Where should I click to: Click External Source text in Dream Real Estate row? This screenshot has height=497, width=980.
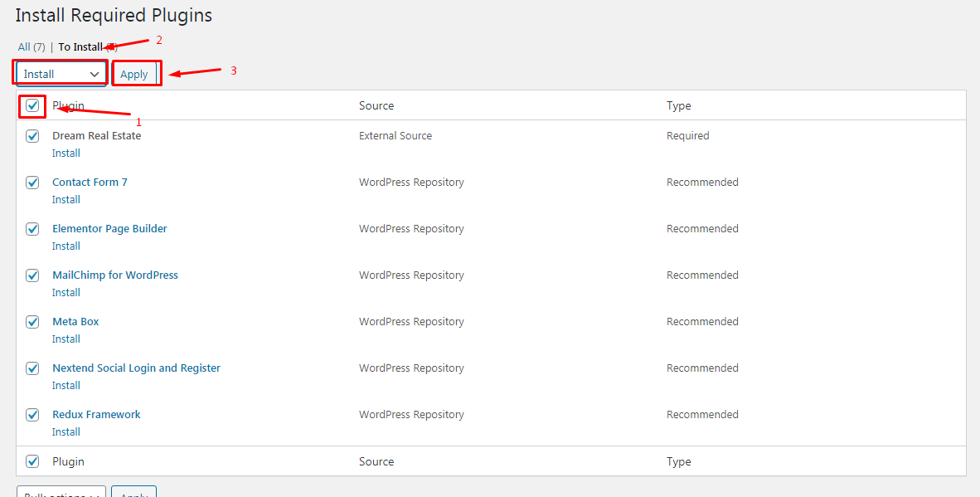(395, 136)
